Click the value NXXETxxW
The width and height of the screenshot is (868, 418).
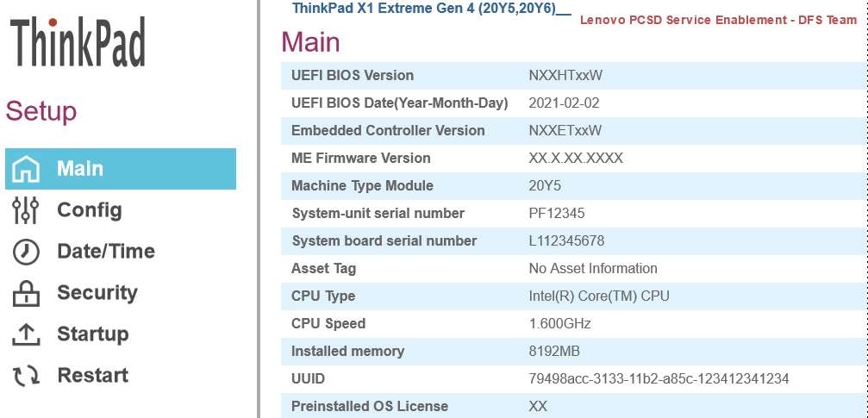(x=565, y=131)
